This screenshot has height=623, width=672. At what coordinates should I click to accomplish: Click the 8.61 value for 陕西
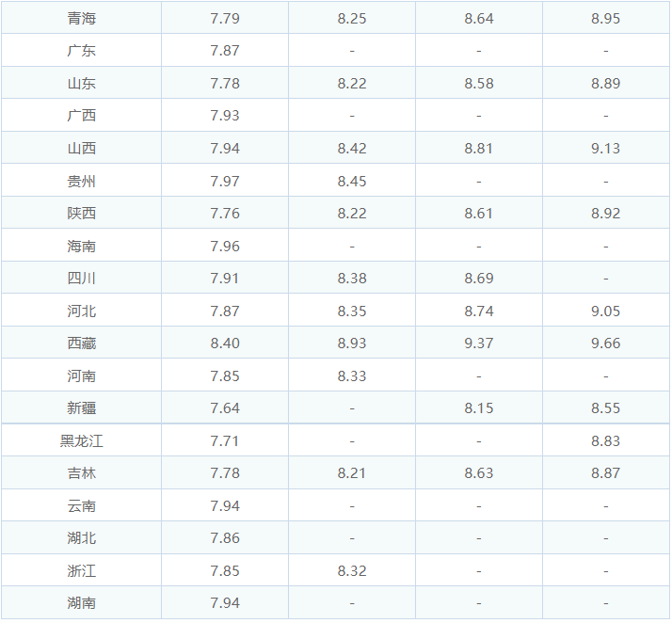point(479,214)
